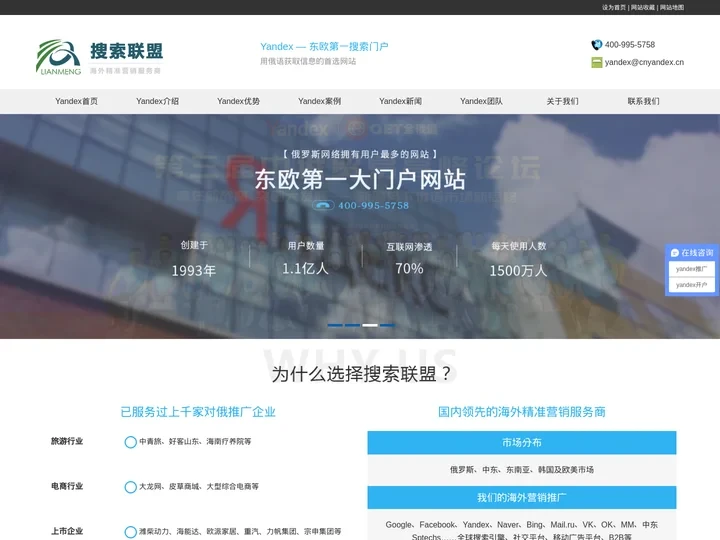Click the 上市企业 label
Image resolution: width=720 pixels, height=540 pixels.
pyautogui.click(x=67, y=531)
